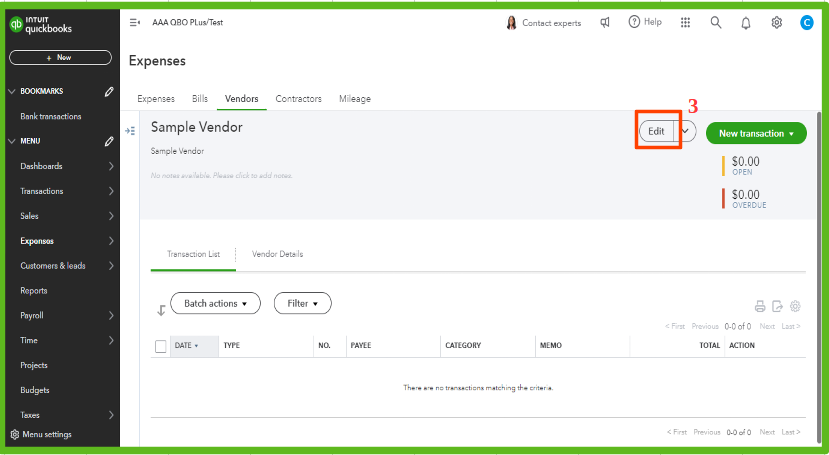Expand the Expenses submenu arrow
Screen dimensions: 829x455
point(111,241)
